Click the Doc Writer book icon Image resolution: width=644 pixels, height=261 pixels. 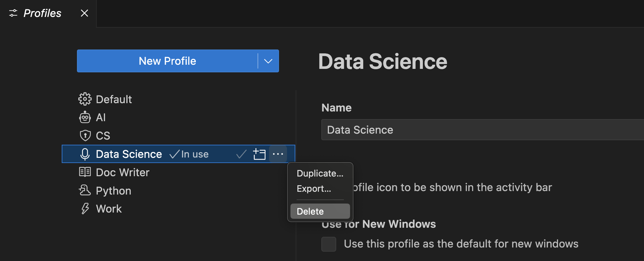(85, 172)
